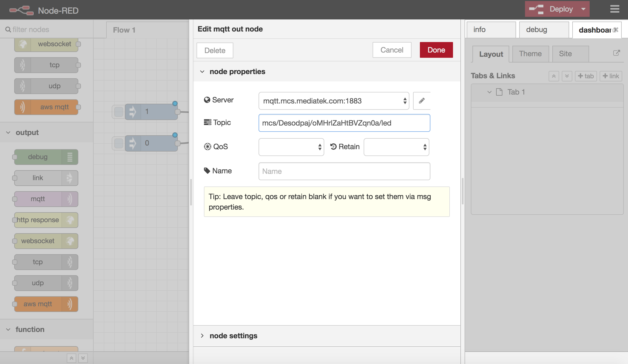Click the pencil icon to edit server
The image size is (628, 364).
pos(421,101)
